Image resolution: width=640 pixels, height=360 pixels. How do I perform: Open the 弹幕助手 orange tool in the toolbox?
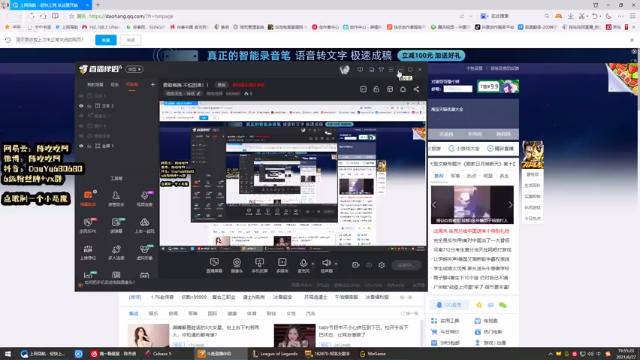click(88, 198)
